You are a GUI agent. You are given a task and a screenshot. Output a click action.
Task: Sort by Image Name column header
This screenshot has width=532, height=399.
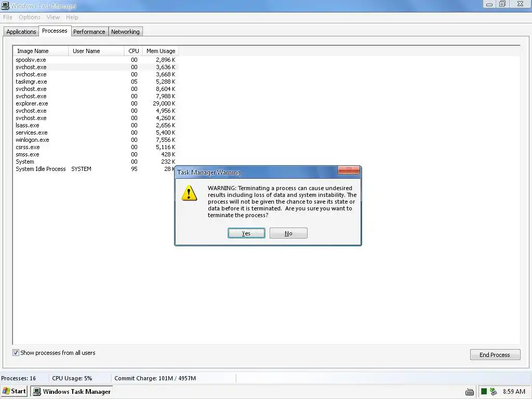(x=41, y=51)
